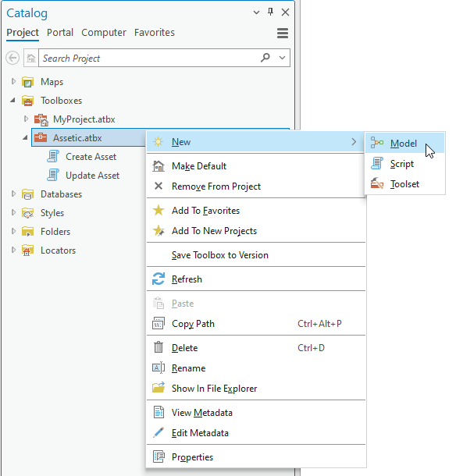Open the Catalog hamburger menu icon

point(283,33)
